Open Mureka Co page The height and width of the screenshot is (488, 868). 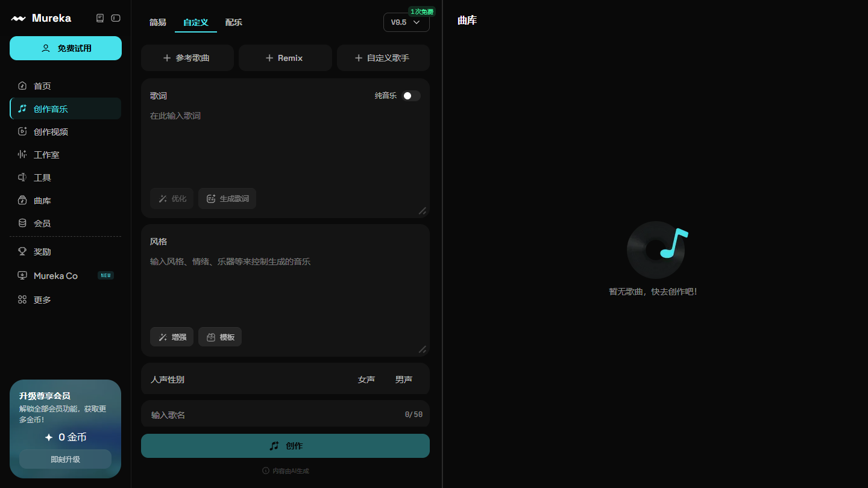tap(65, 276)
